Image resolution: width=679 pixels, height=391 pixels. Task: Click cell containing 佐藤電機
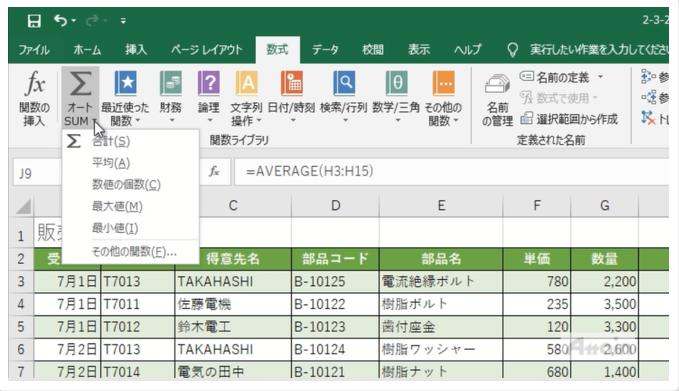coord(233,304)
